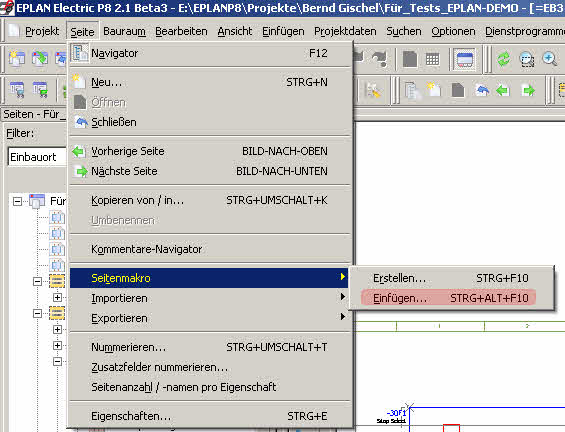The width and height of the screenshot is (565, 432).
Task: Open the Kommentare-Navigator entry
Action: tap(209, 249)
